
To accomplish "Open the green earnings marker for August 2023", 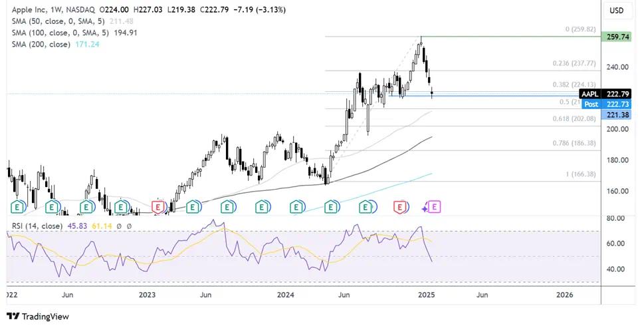I will click(x=227, y=207).
